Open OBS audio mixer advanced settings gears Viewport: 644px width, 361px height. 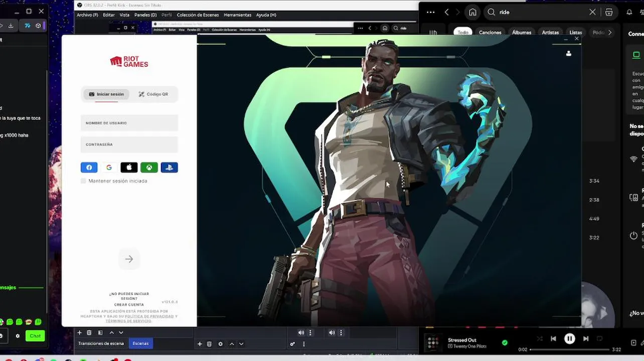click(292, 344)
